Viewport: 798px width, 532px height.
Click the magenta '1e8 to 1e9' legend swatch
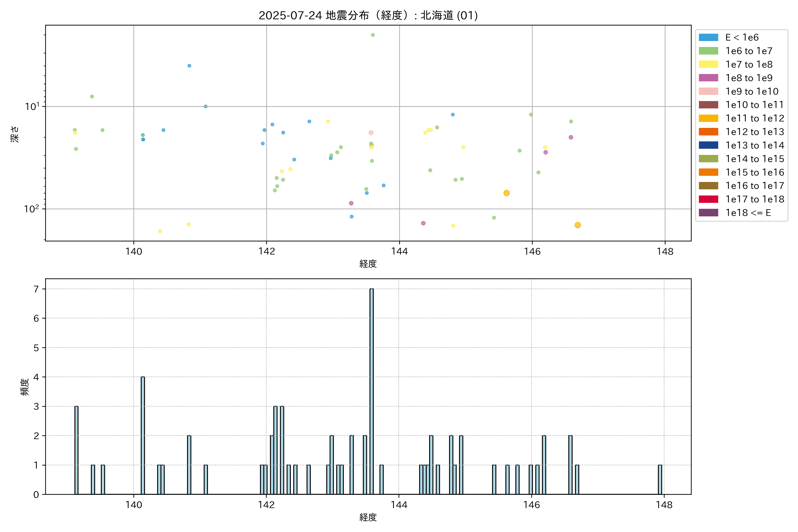708,78
